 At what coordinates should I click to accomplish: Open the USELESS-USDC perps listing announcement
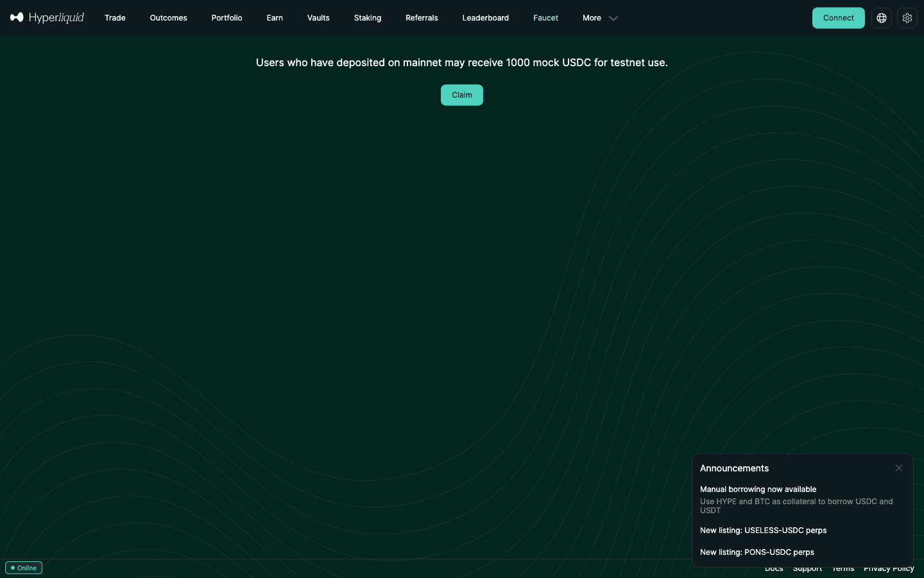point(764,530)
